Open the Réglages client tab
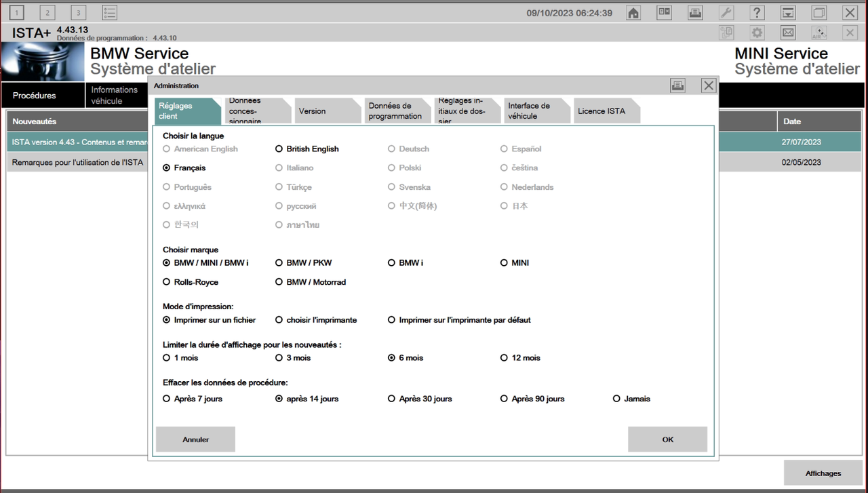 click(x=188, y=111)
